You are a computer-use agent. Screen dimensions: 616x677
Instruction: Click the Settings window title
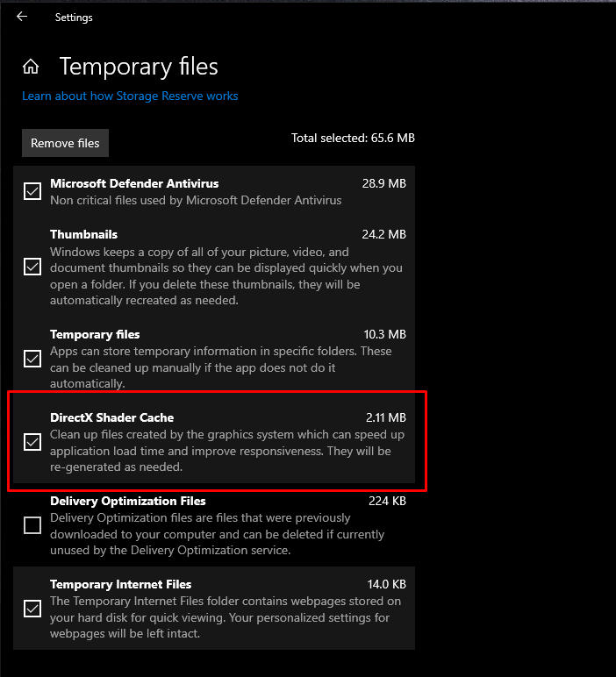pyautogui.click(x=74, y=17)
